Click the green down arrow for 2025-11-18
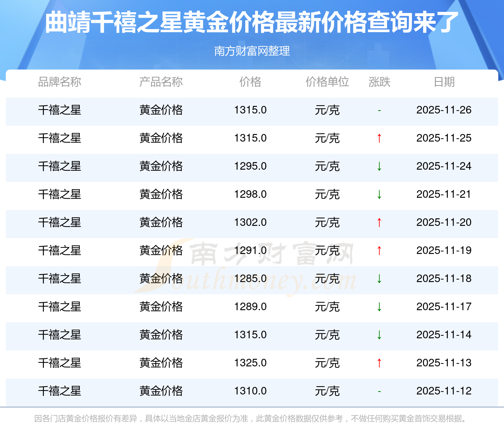504x424 pixels. (x=379, y=278)
